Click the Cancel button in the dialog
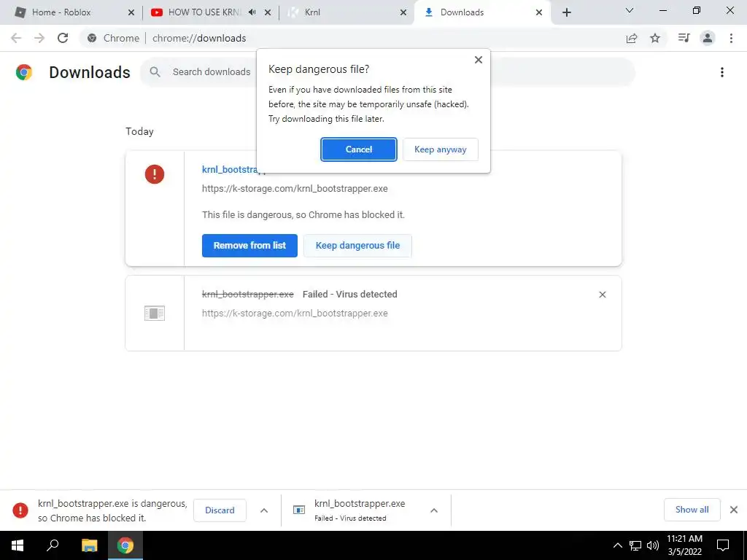 tap(358, 149)
